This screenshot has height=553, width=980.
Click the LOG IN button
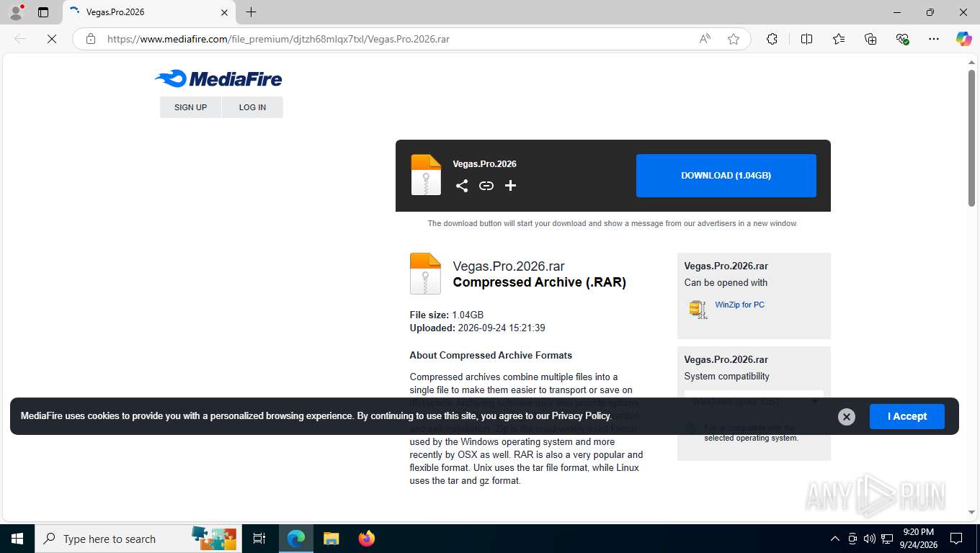252,107
